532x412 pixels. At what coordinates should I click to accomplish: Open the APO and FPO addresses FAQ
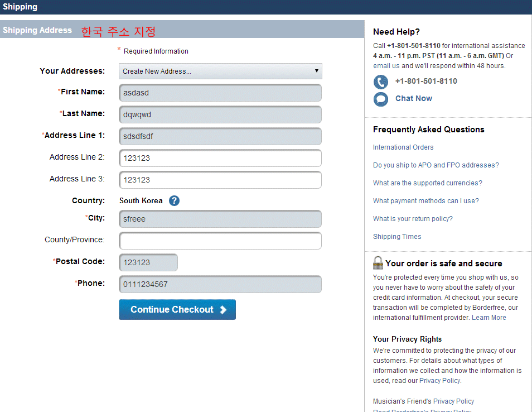coord(436,165)
